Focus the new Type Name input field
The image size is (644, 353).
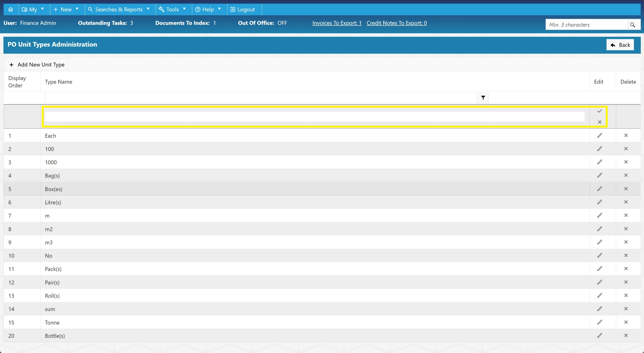pyautogui.click(x=315, y=117)
